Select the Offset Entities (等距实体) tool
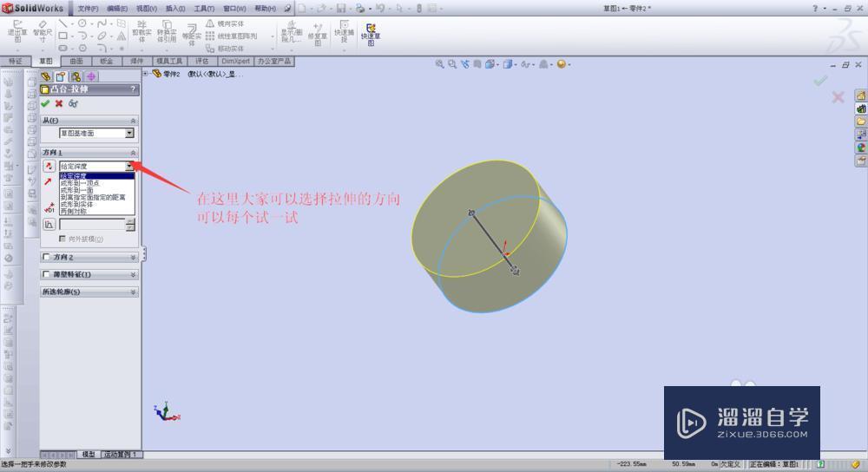The height and width of the screenshot is (472, 868). pyautogui.click(x=192, y=35)
